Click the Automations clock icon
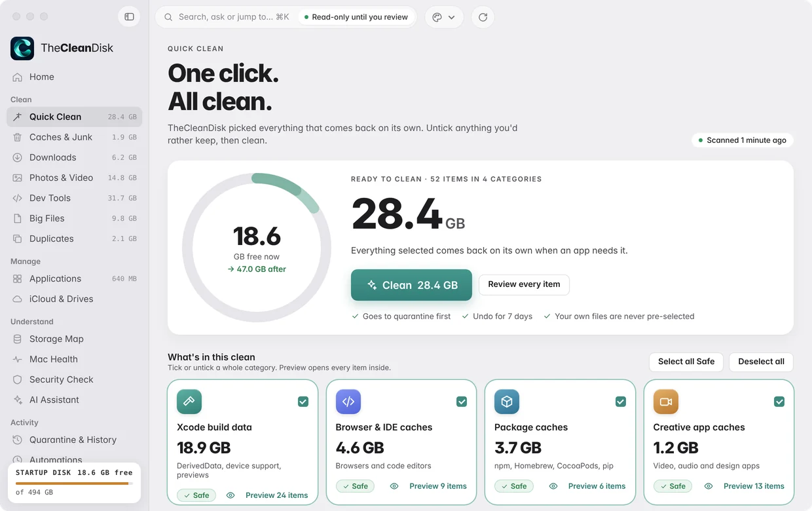 click(18, 460)
